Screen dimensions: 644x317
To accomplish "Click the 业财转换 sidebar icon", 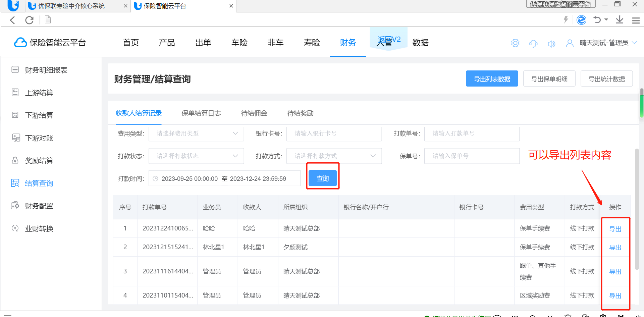I will [15, 228].
